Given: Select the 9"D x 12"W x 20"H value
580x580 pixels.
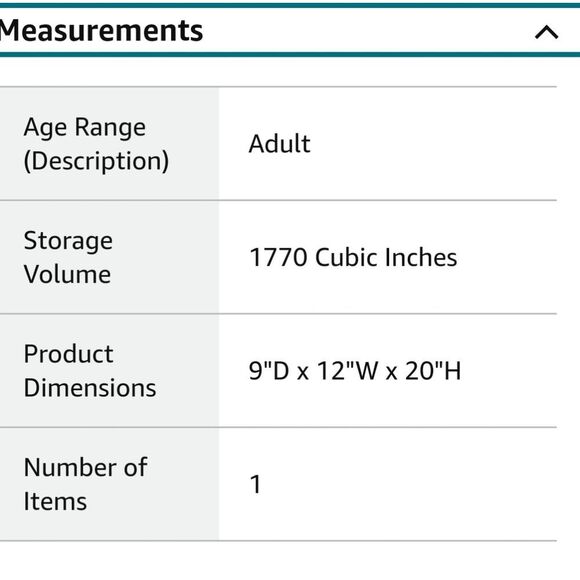Looking at the screenshot, I should 355,371.
